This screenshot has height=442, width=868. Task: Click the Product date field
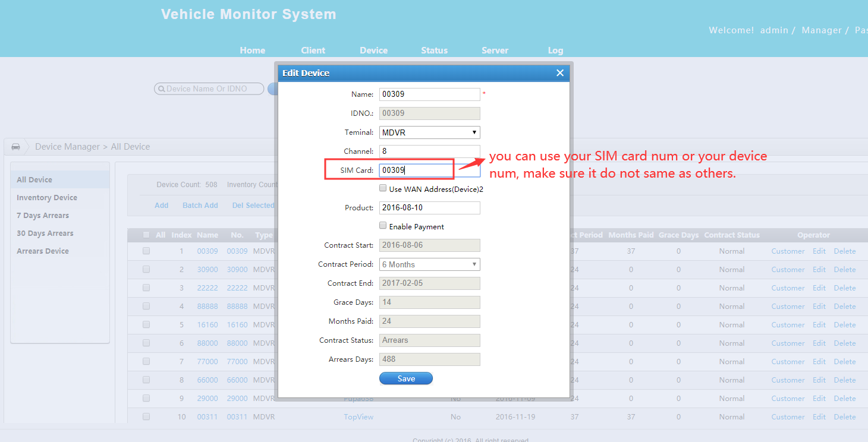[x=430, y=208]
